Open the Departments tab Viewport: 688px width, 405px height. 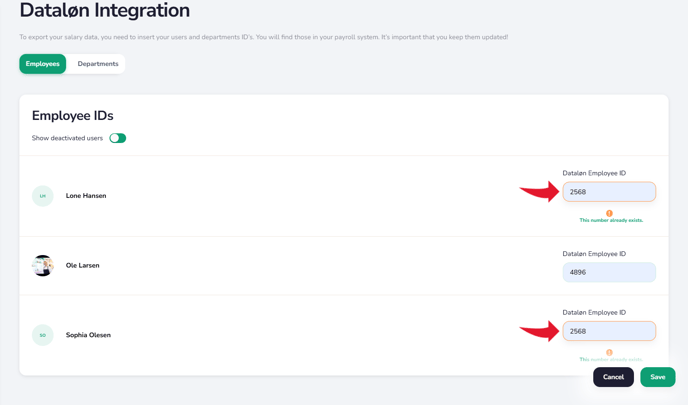pos(98,64)
